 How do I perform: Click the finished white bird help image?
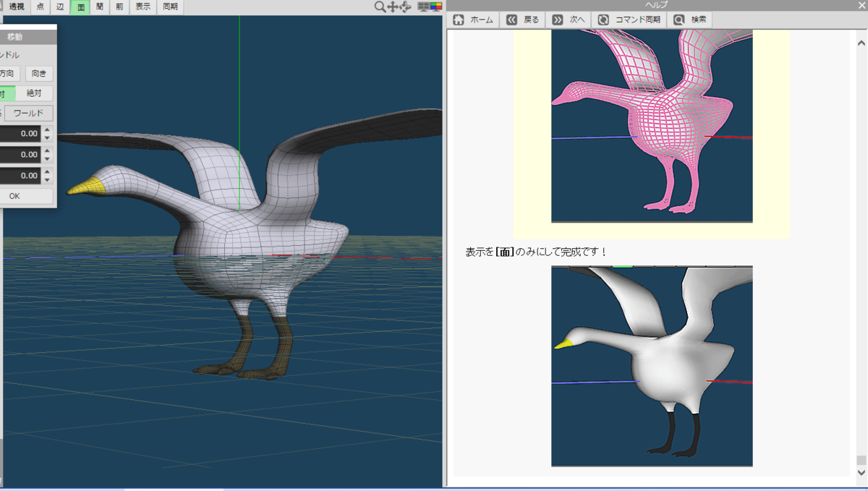pos(652,366)
